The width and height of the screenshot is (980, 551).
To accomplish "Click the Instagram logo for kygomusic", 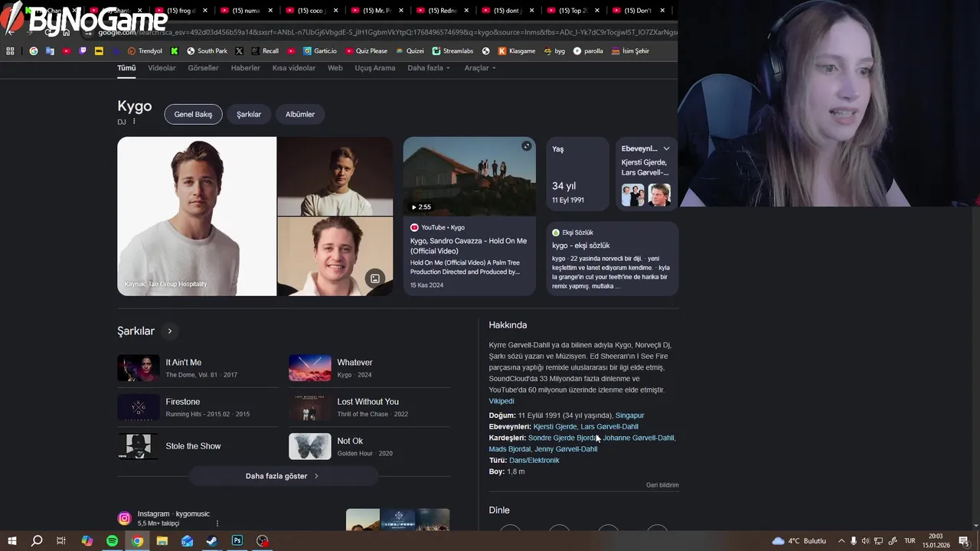I will [124, 518].
